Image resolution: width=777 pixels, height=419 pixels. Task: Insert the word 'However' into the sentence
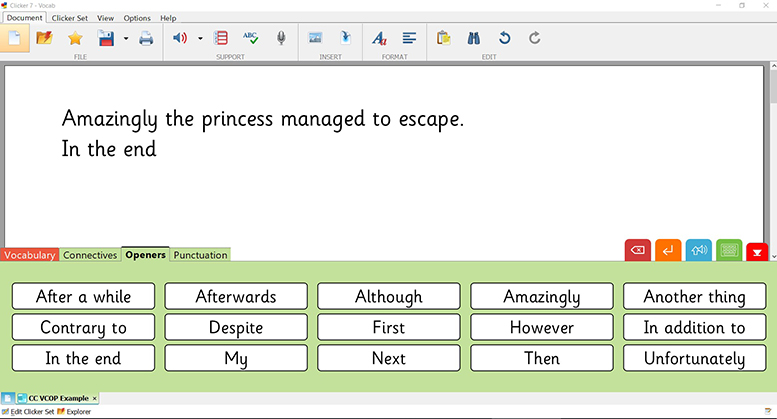[541, 327]
